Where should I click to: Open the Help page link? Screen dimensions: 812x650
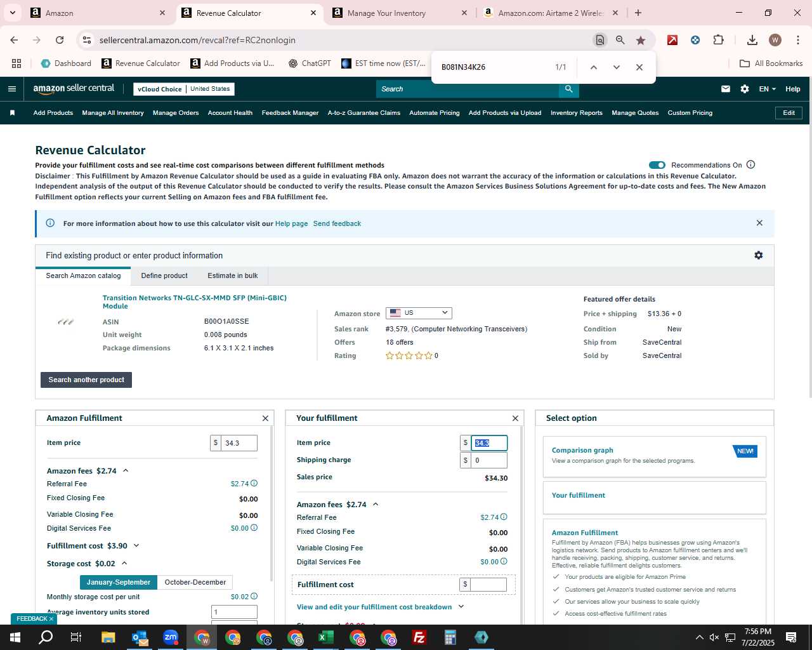291,223
